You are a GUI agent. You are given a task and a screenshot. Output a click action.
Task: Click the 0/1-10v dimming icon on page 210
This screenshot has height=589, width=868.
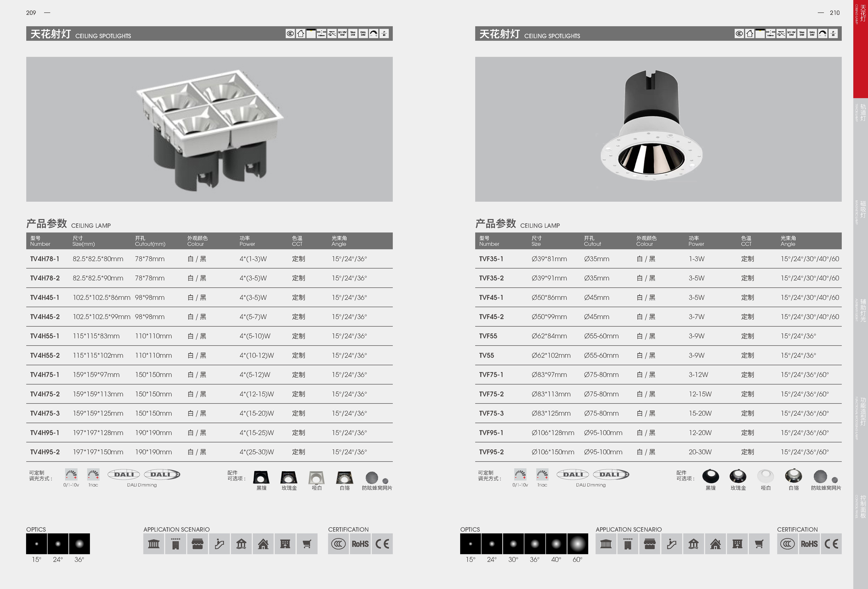(520, 475)
